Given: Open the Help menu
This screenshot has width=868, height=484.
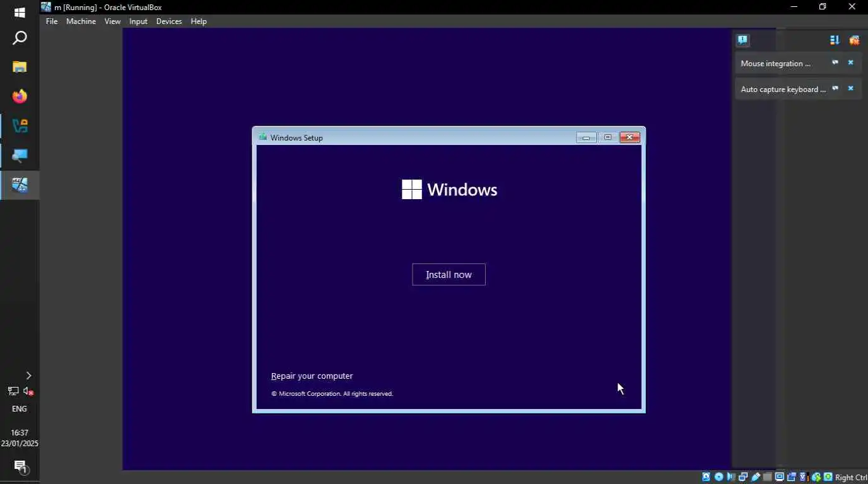Looking at the screenshot, I should [x=199, y=21].
